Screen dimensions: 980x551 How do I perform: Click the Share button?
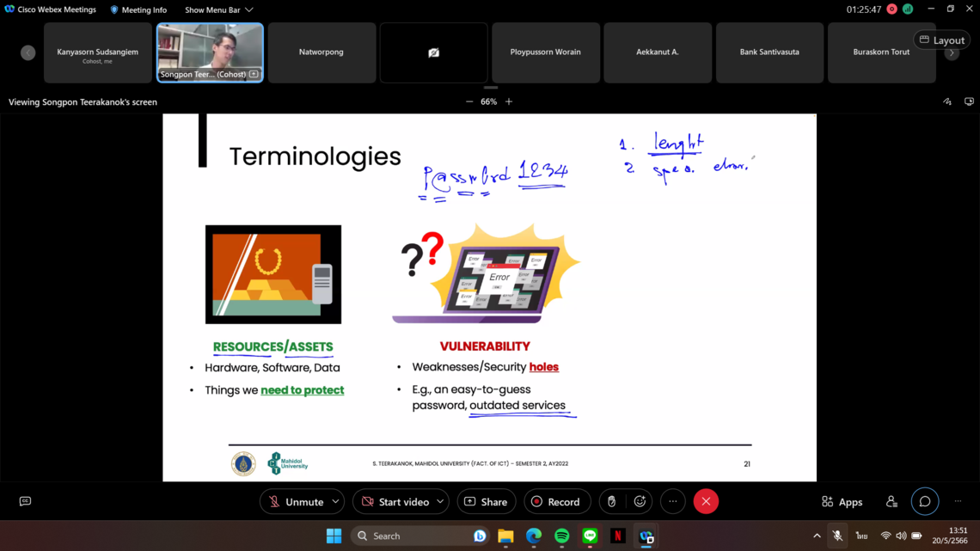[486, 501]
